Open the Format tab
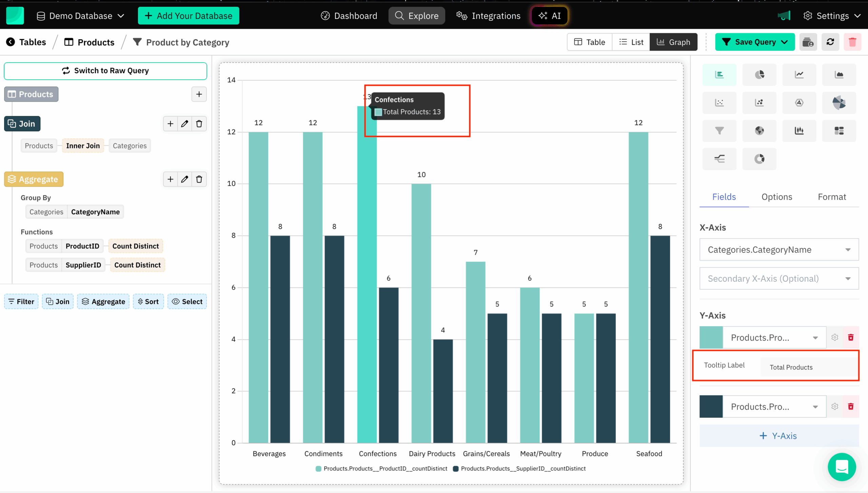Image resolution: width=868 pixels, height=493 pixels. pos(831,197)
